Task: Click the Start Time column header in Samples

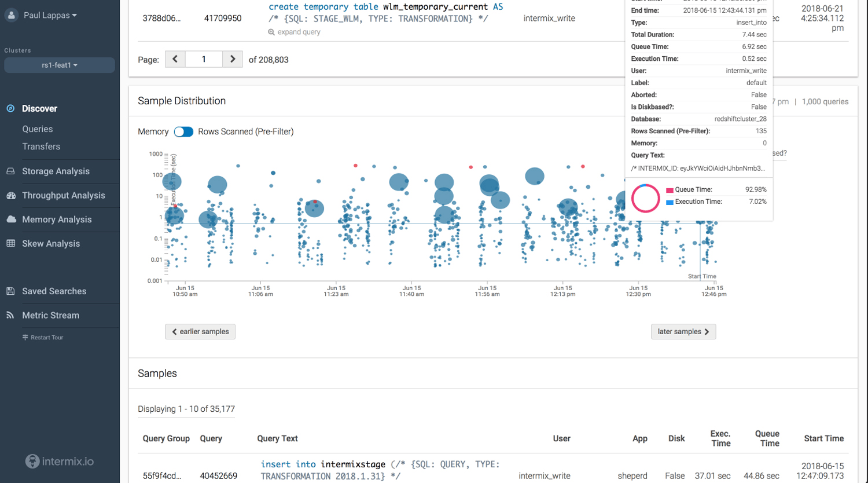Action: (824, 438)
